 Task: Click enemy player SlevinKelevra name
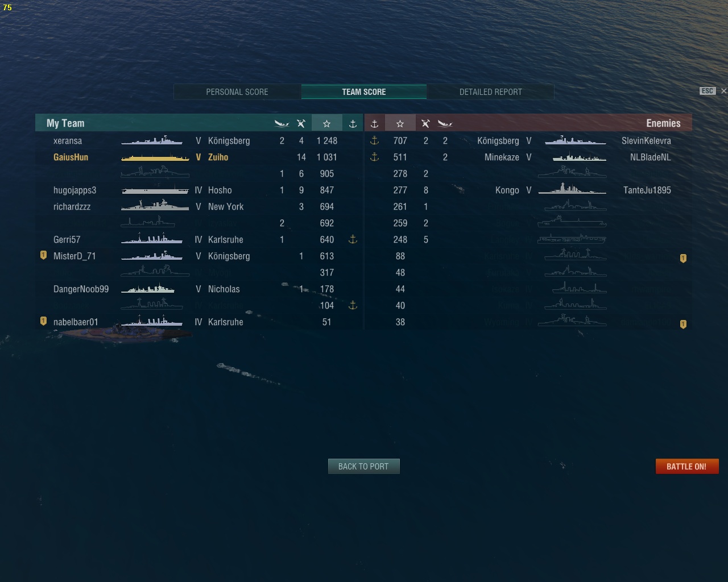(646, 140)
